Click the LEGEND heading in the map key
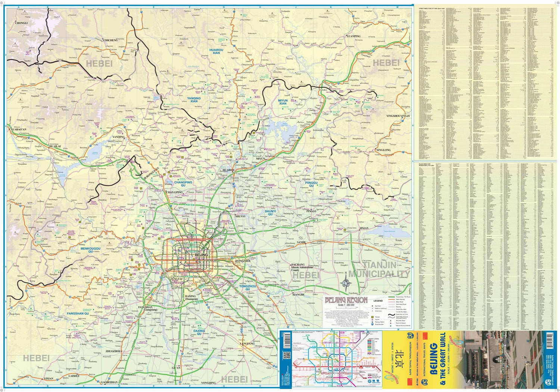 pyautogui.click(x=378, y=301)
